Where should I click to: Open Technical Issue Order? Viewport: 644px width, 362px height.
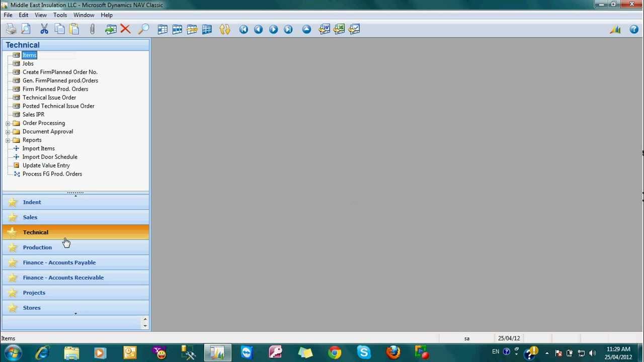[49, 98]
